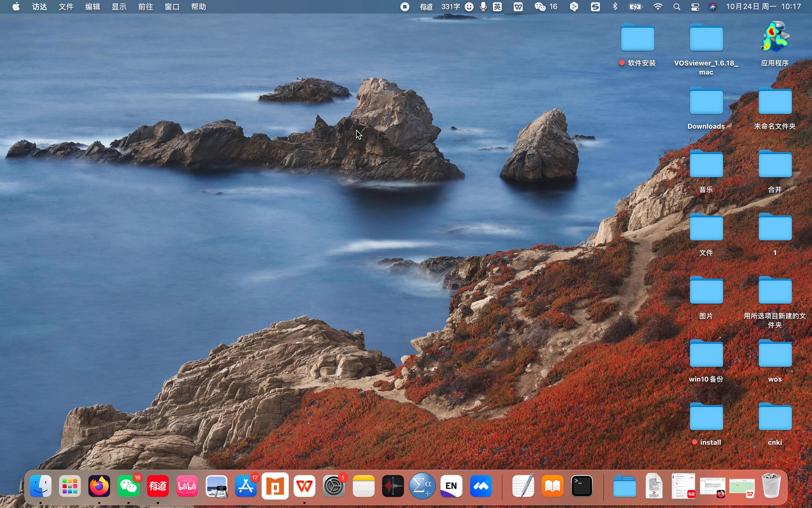Image resolution: width=812 pixels, height=508 pixels.
Task: Restore minimized Firefox window in Dock
Action: [713, 486]
